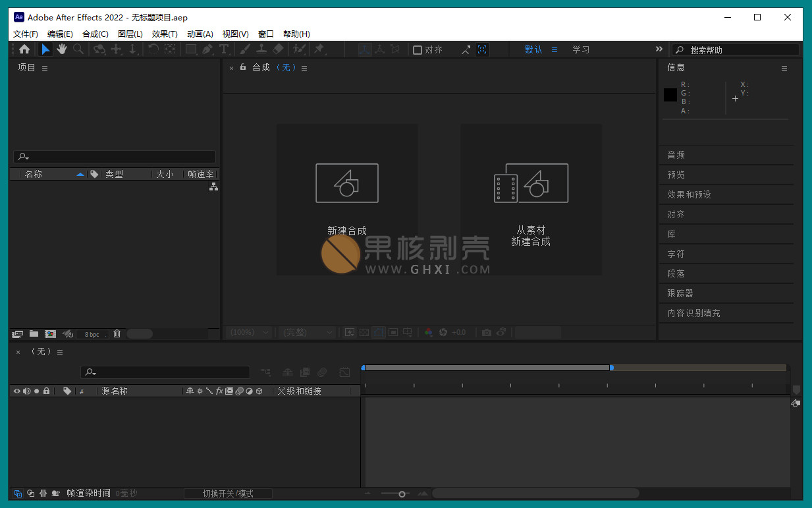Choose the Horizontal Type tool
812x508 pixels.
tap(224, 49)
